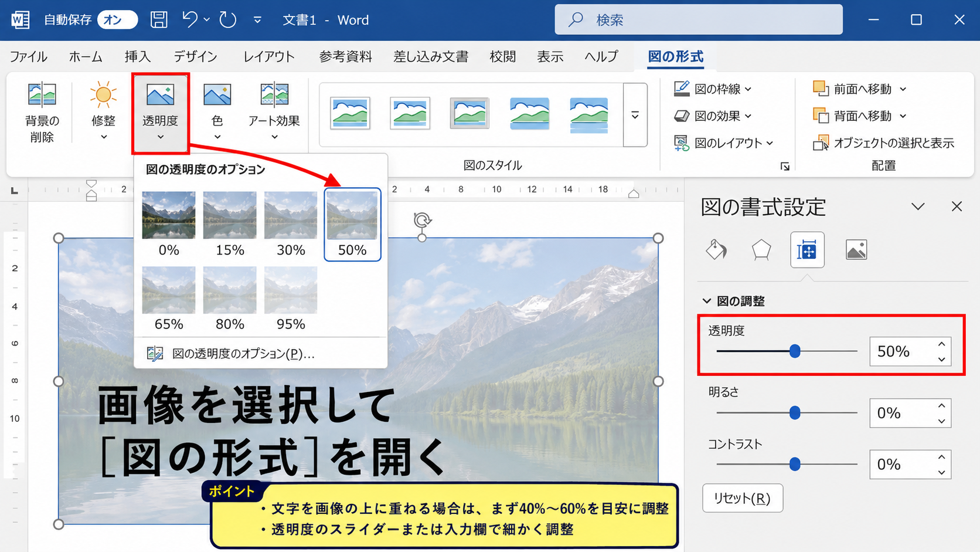Screen dimensions: 980x552
Task: Click オブジェクトの選択と表示 selection pane
Action: (x=884, y=143)
